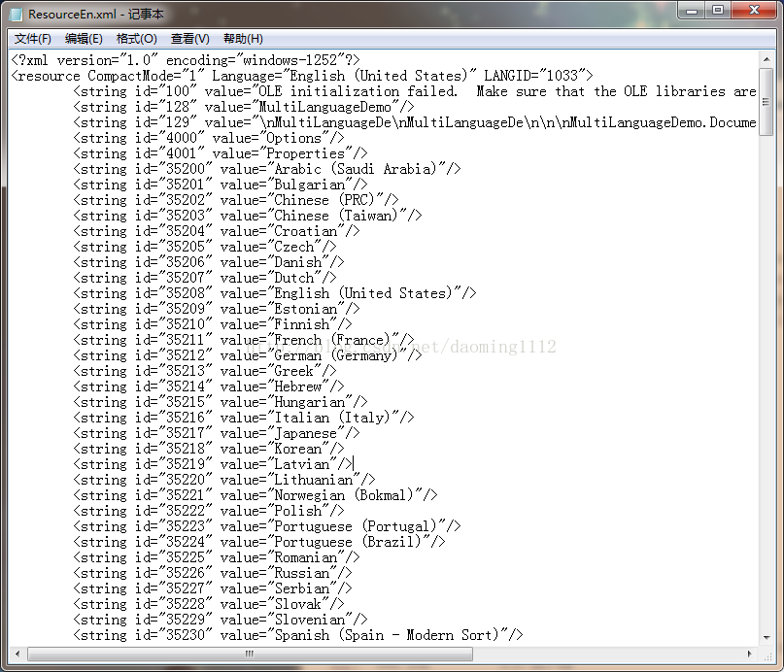Image resolution: width=784 pixels, height=672 pixels.
Task: Click line with string id 100
Action: (x=415, y=91)
